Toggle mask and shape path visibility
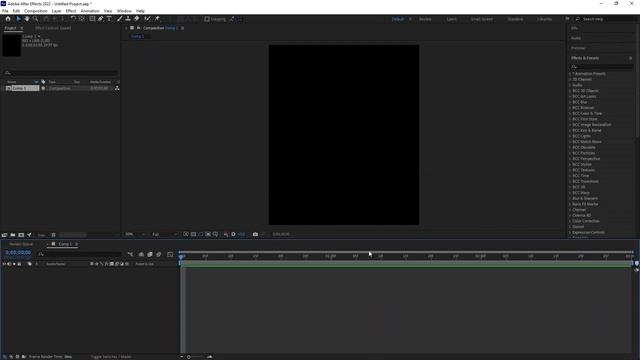 click(200, 234)
